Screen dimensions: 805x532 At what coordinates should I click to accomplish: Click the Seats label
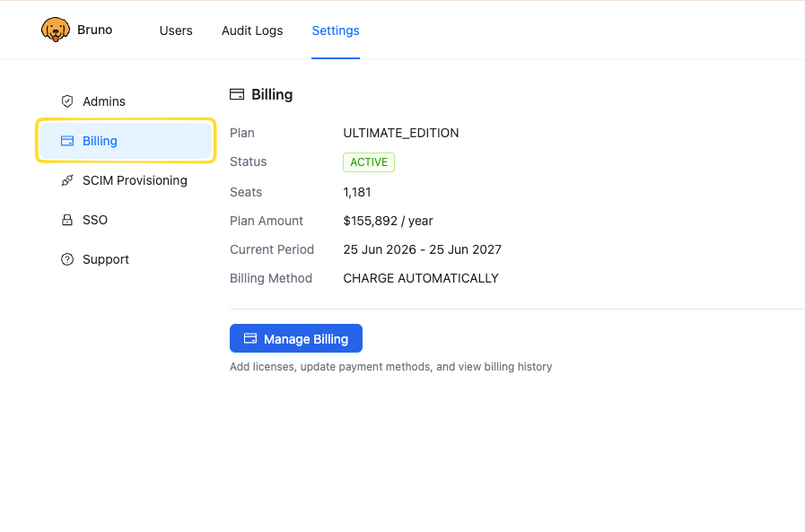pos(245,192)
